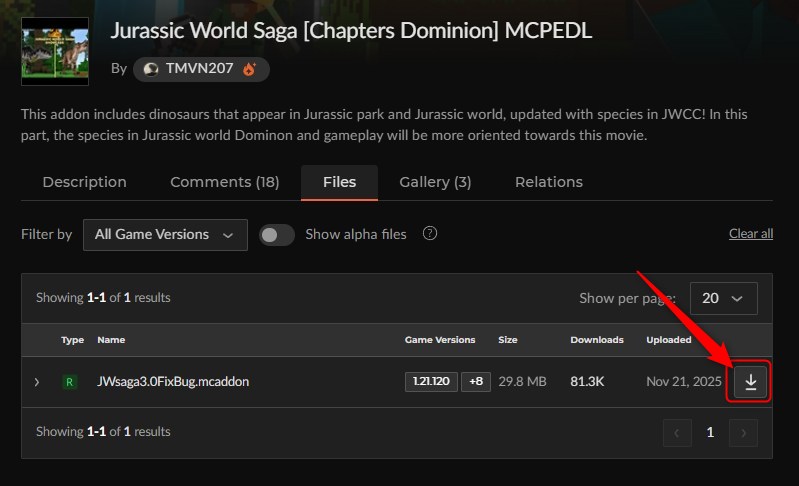Click the green R release type badge
This screenshot has height=486, width=799.
pyautogui.click(x=69, y=382)
